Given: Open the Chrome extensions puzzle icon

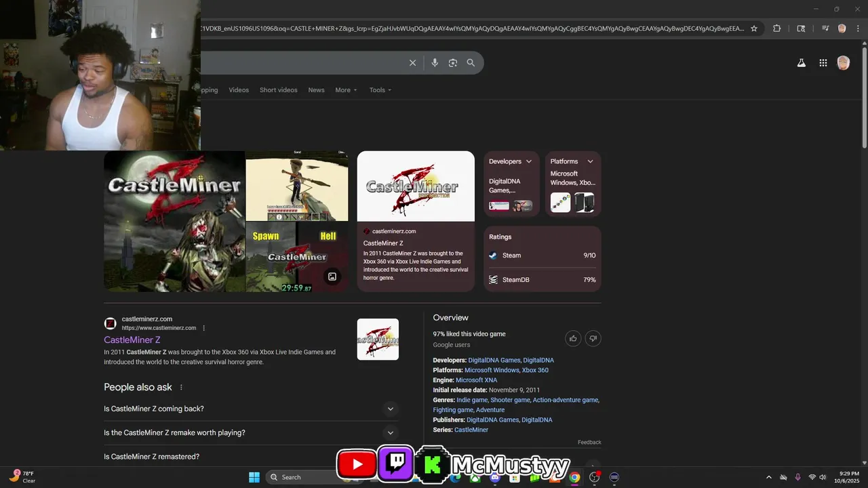Looking at the screenshot, I should click(x=777, y=28).
